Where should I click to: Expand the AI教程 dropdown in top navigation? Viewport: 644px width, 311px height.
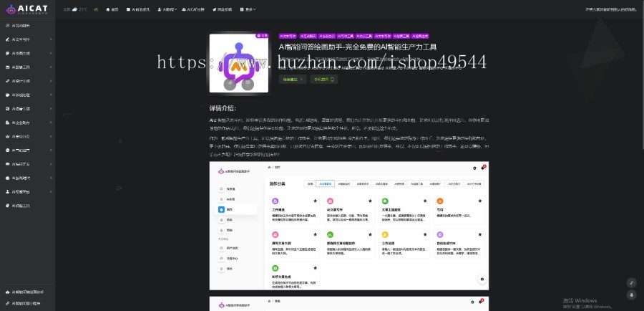click(167, 9)
